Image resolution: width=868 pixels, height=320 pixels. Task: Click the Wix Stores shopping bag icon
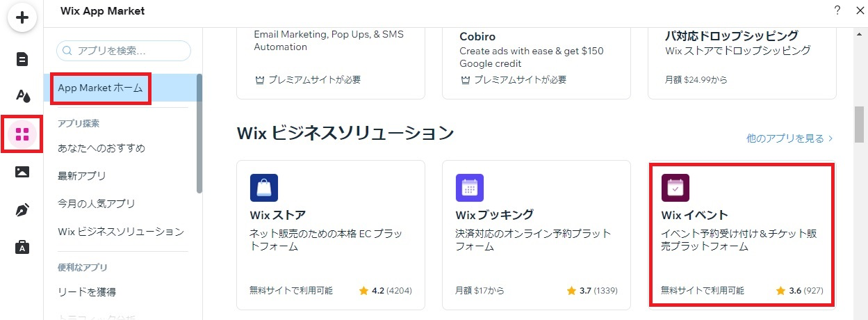tap(264, 188)
